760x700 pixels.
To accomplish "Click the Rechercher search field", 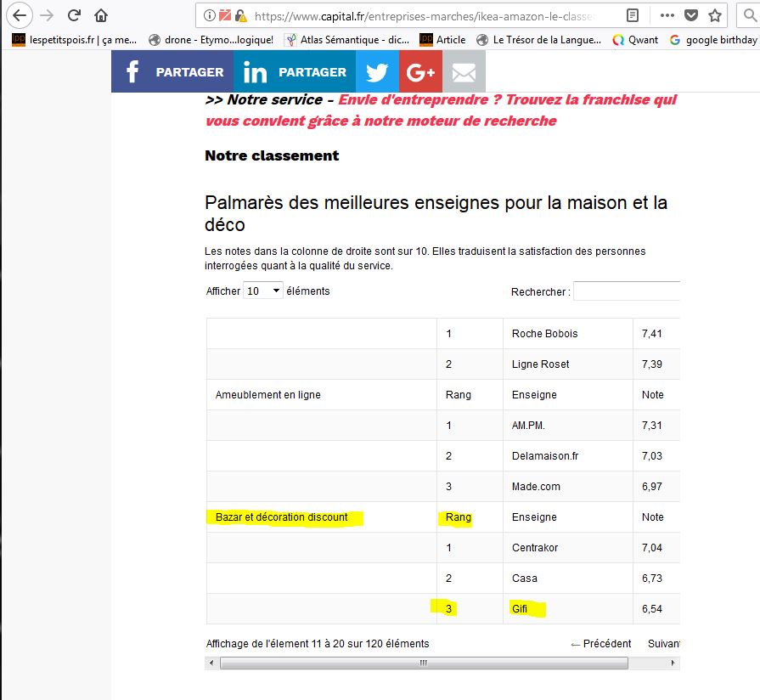I will pos(627,291).
